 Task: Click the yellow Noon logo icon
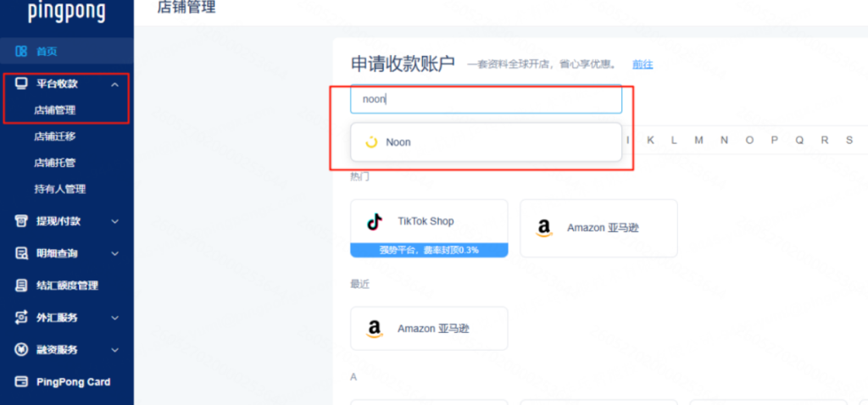pos(371,142)
